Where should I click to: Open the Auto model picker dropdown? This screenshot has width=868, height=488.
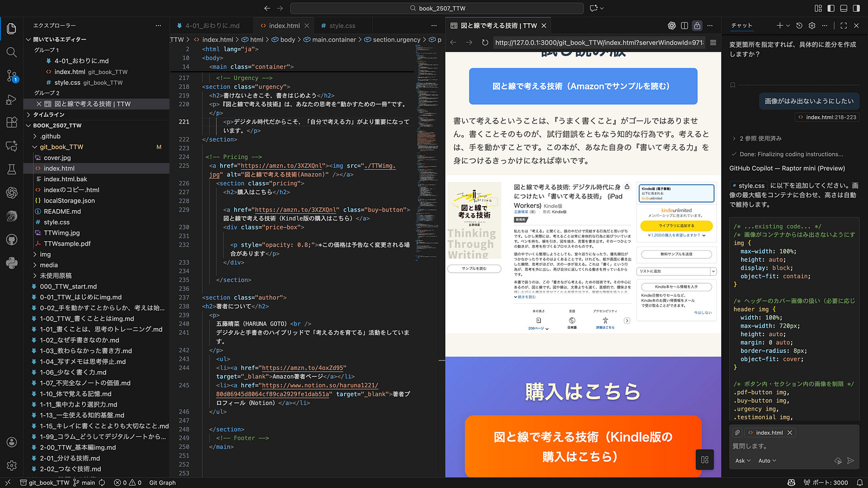[767, 461]
